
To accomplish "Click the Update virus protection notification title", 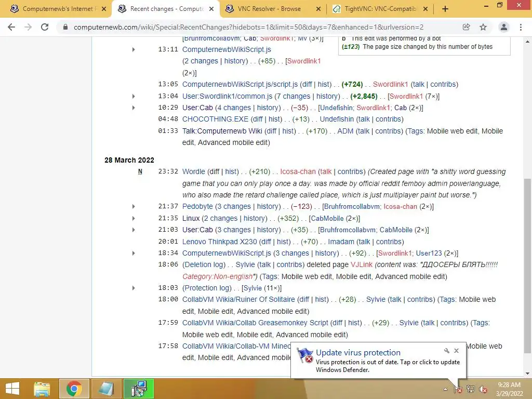I will click(358, 353).
